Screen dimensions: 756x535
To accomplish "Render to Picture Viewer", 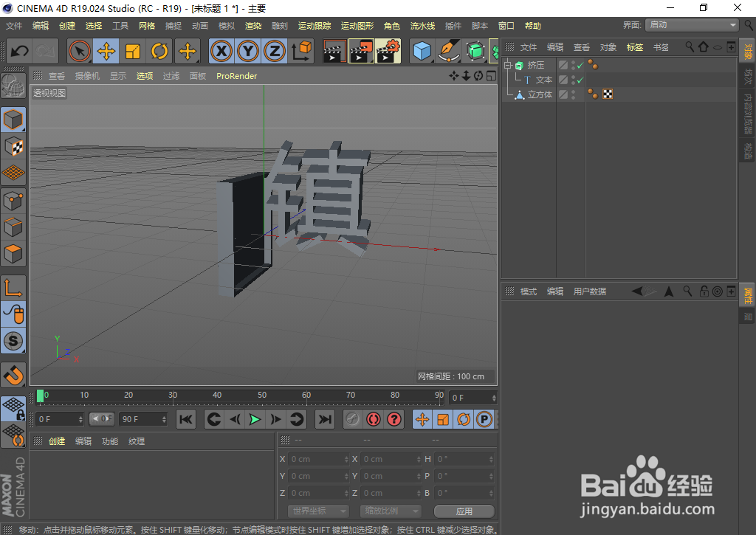I will [361, 52].
